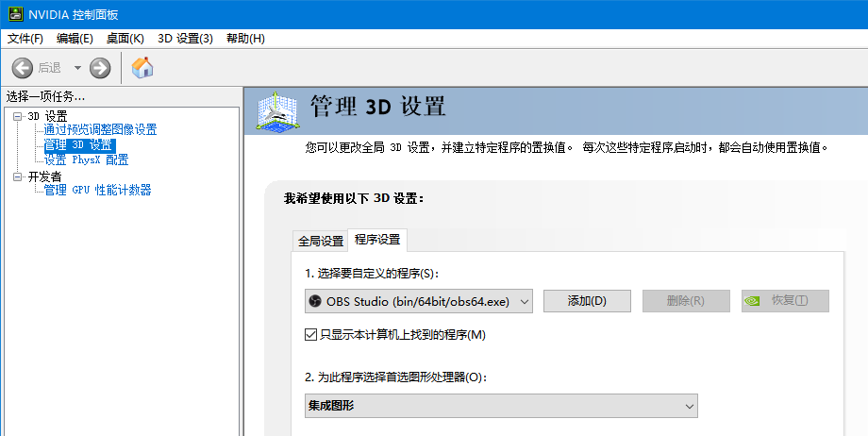Collapse the 开发者 tree node
This screenshot has height=436, width=868.
point(16,176)
